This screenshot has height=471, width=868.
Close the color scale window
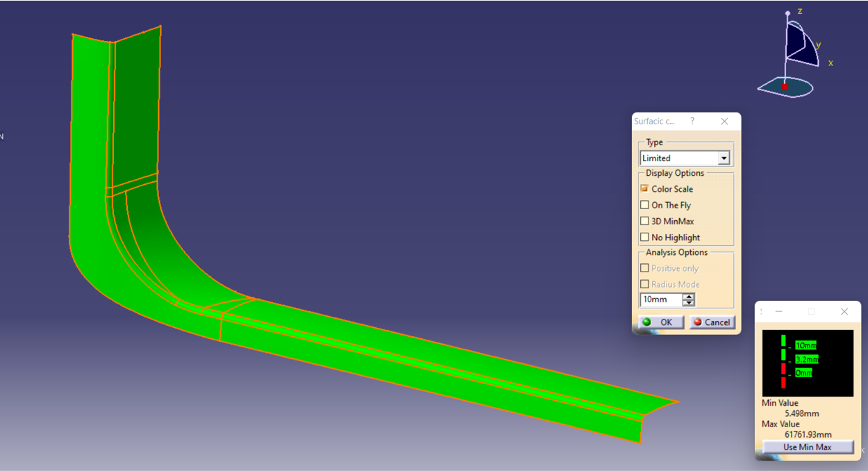844,312
